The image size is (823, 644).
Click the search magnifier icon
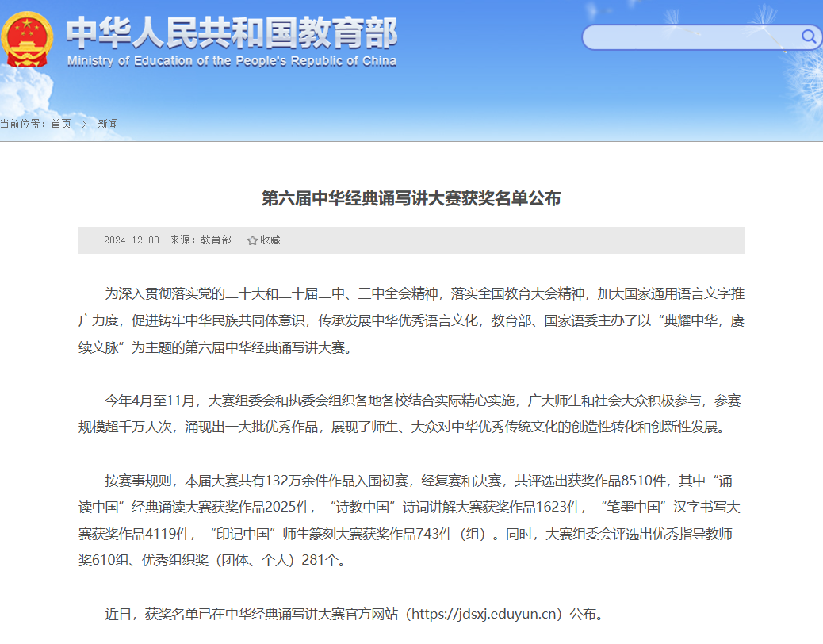click(x=808, y=36)
